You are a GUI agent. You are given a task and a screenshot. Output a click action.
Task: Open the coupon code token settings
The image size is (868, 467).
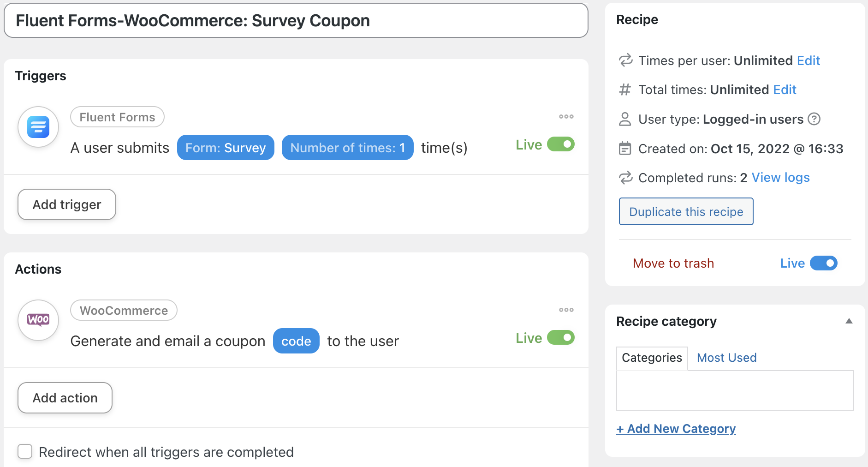tap(296, 341)
